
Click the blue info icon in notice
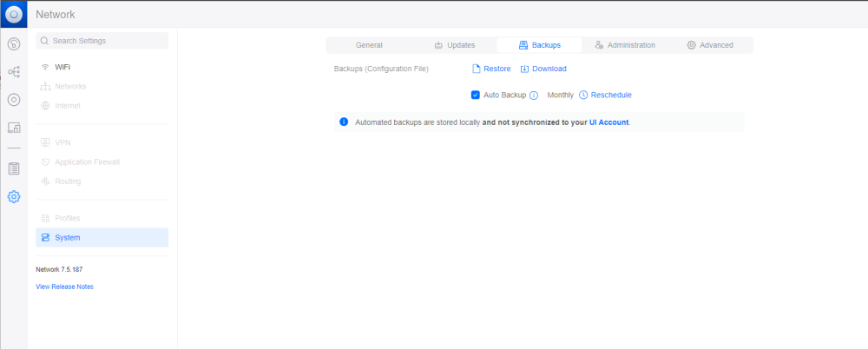coord(344,122)
